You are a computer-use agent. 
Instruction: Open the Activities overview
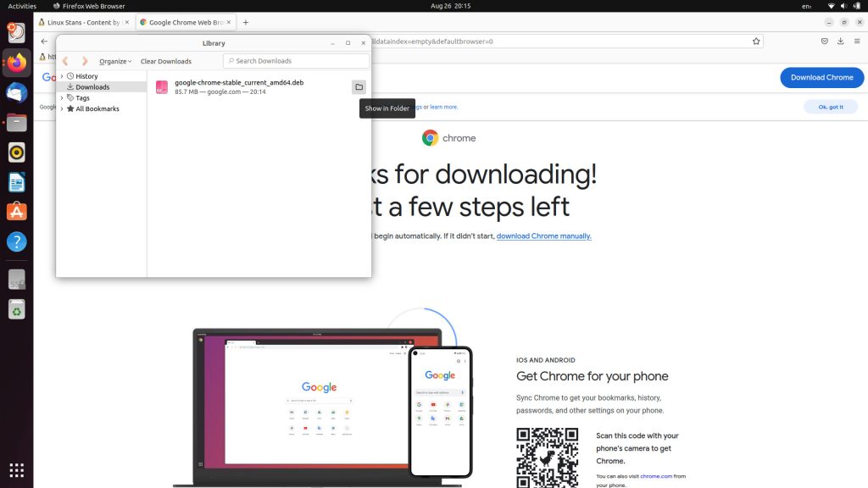[22, 6]
